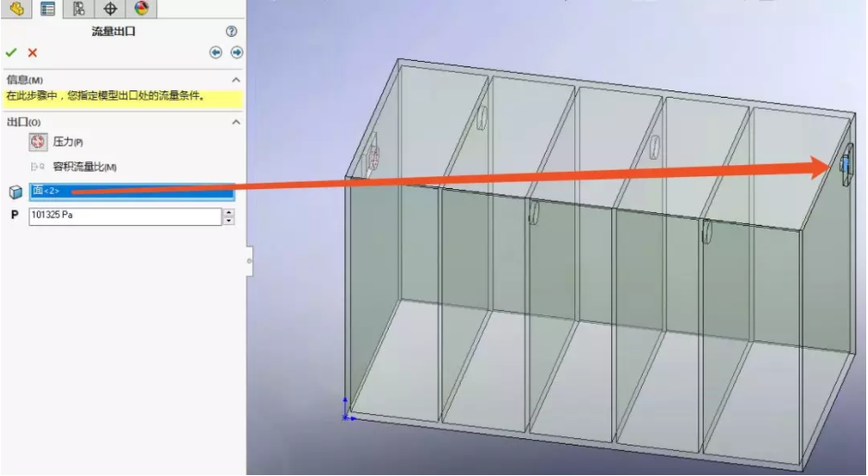868x476 pixels.
Task: Collapse the 出口 section
Action: pos(235,122)
